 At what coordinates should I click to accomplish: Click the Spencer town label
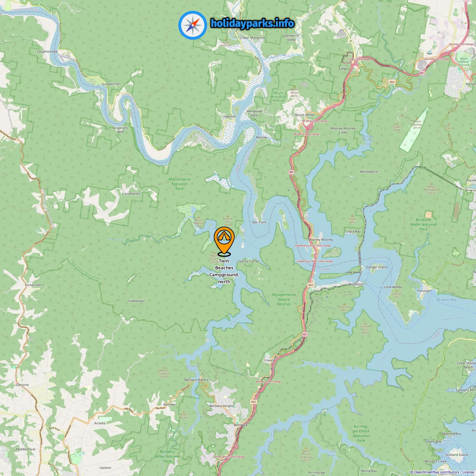click(x=230, y=116)
